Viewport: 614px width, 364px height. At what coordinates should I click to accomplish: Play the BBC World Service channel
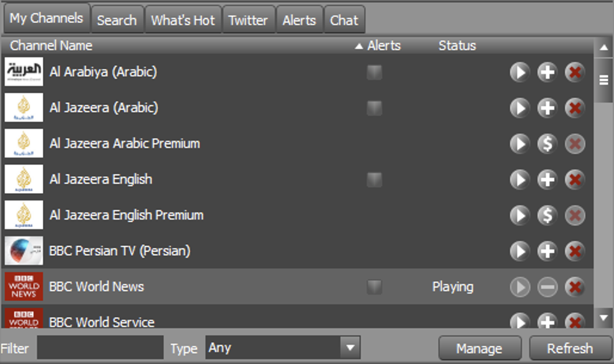pyautogui.click(x=519, y=321)
